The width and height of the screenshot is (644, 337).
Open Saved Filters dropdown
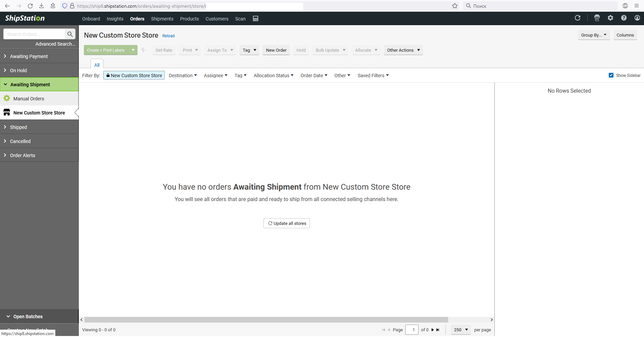click(373, 76)
